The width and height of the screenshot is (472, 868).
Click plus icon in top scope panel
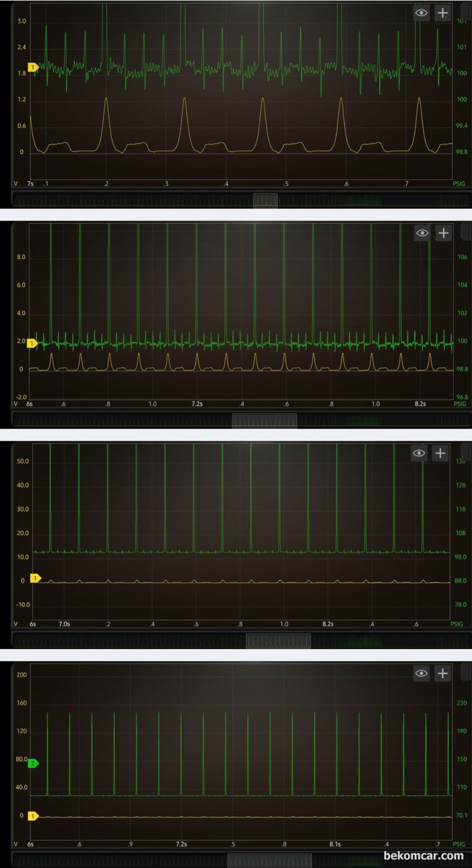[443, 13]
